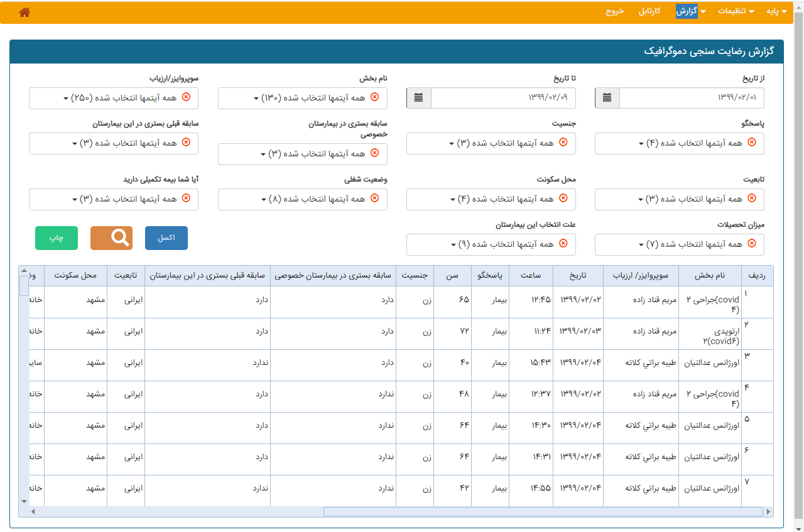The image size is (804, 532).
Task: Sort table by the نام بخش column header
Action: click(710, 276)
